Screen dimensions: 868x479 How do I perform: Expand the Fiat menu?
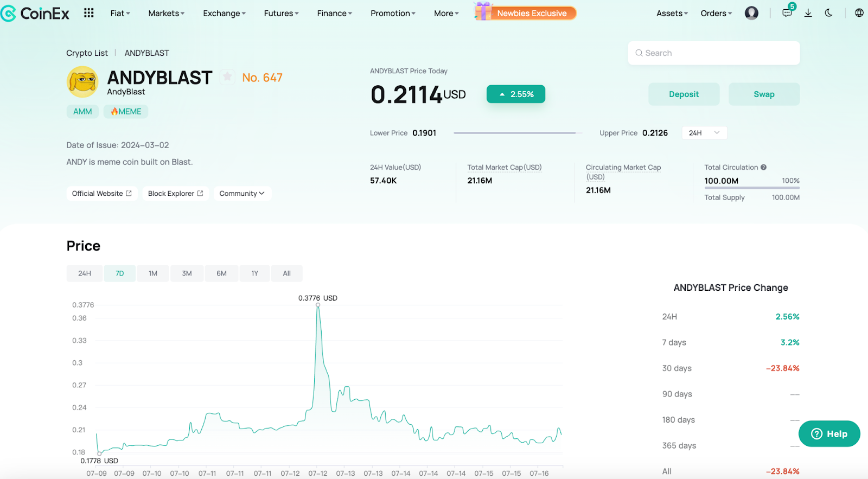pos(120,13)
